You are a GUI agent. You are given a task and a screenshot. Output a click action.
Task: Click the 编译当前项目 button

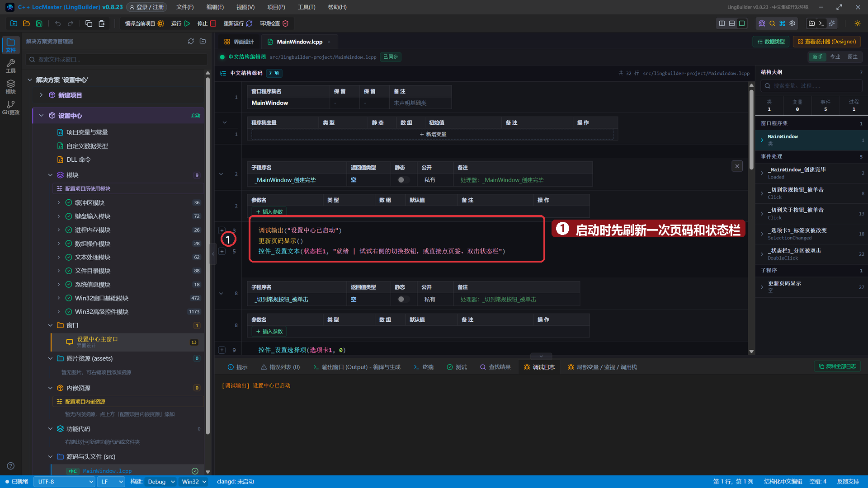tap(144, 23)
